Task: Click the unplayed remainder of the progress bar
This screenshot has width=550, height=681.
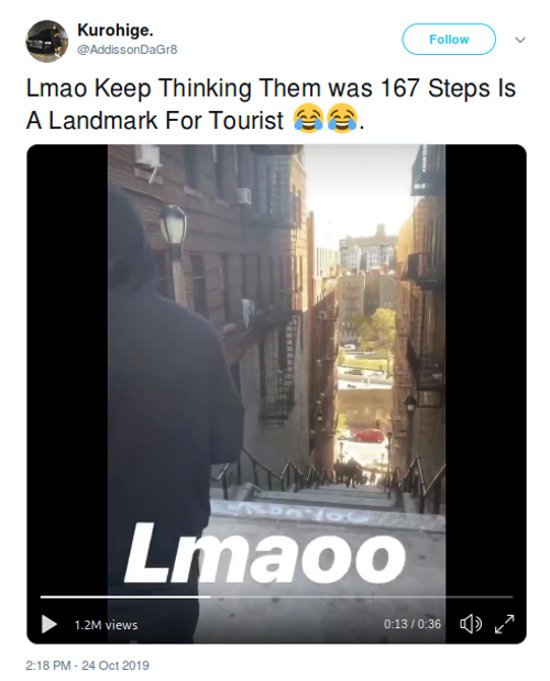Action: pos(361,597)
